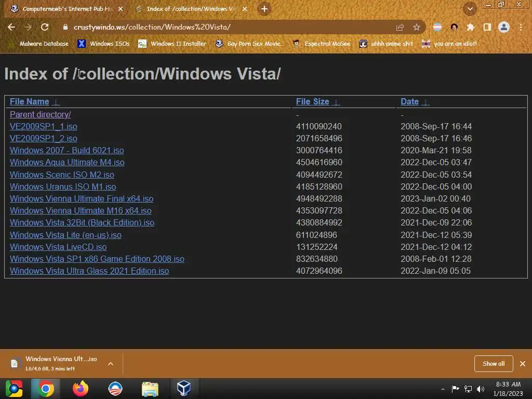Click file size 4948492288 cell
Screen dimensions: 532x399
[319, 198]
